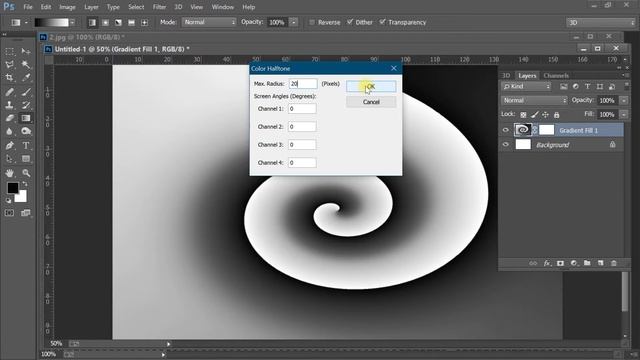Choose the Reflected Gradient style

131,22
